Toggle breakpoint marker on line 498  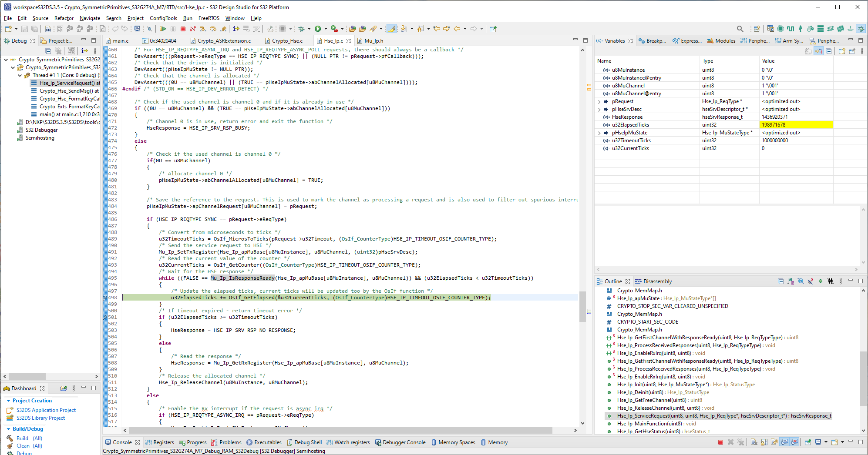104,298
